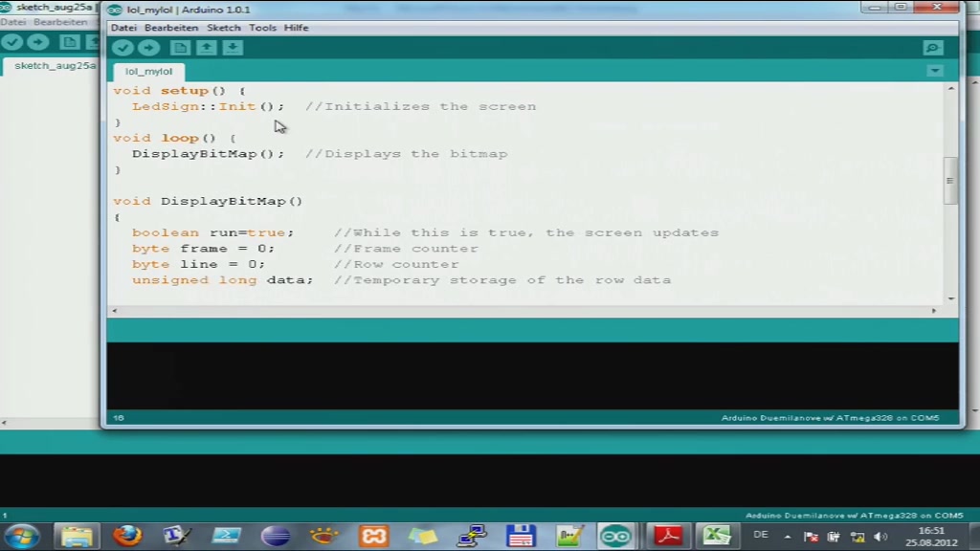Click board status "Arduino Duemilanove w/ ATmega328 on COM5" in front window

click(830, 418)
